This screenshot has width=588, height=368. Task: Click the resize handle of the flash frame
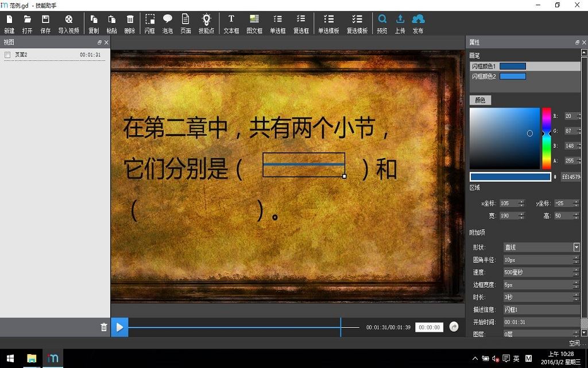[x=345, y=176]
